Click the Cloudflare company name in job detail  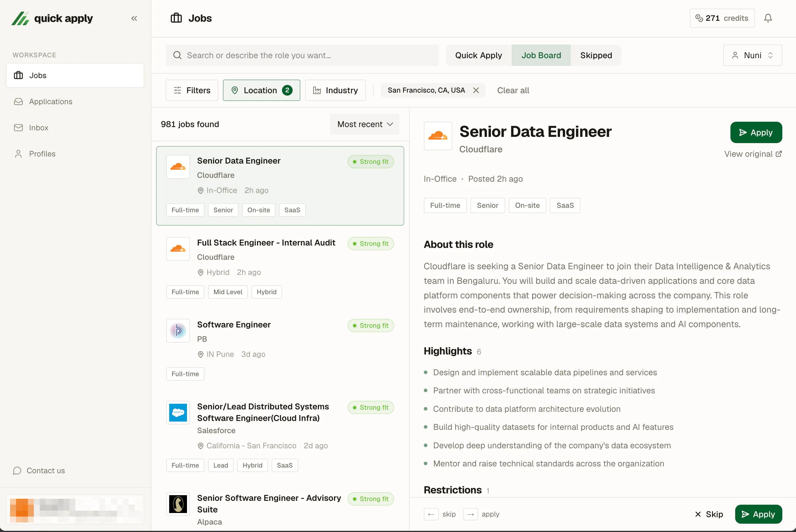pos(481,149)
